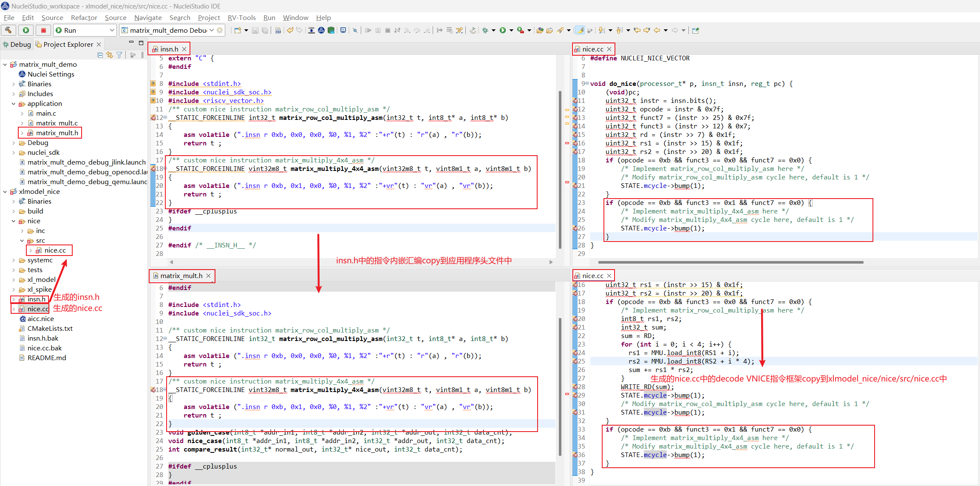Switch to the Debug view tab

coord(17,44)
